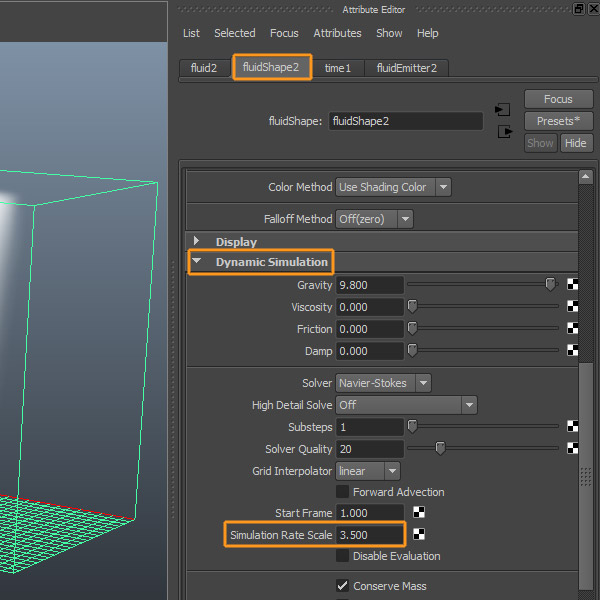Screen dimensions: 600x600
Task: Click the Damp map texture checker icon
Action: pos(572,350)
